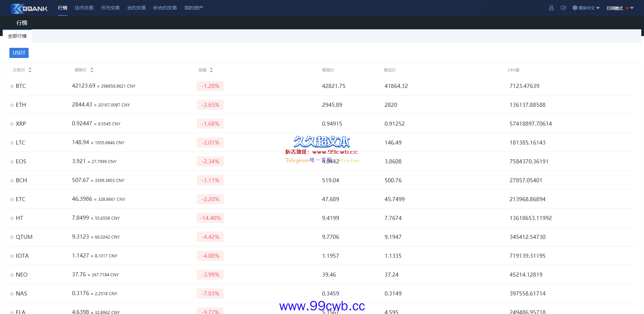Viewport: 644px width, 314px height.
Task: Click NAS change badge -7.03%
Action: pyautogui.click(x=210, y=293)
